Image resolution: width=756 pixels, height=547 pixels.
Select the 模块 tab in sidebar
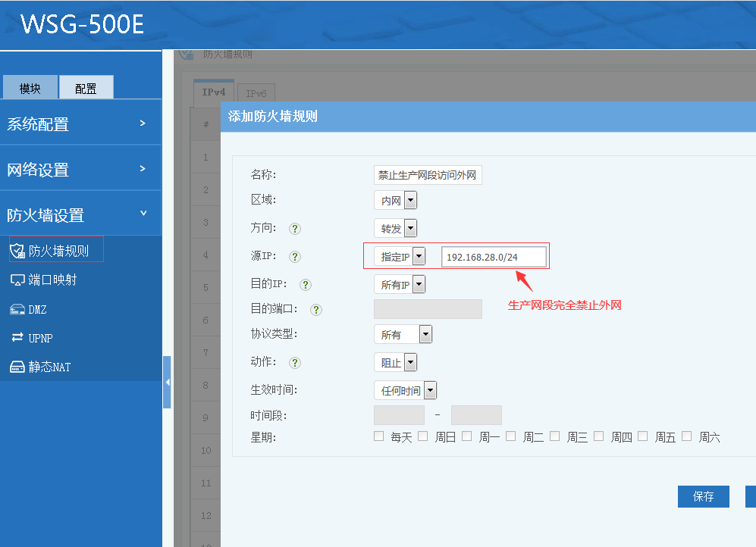pos(30,88)
